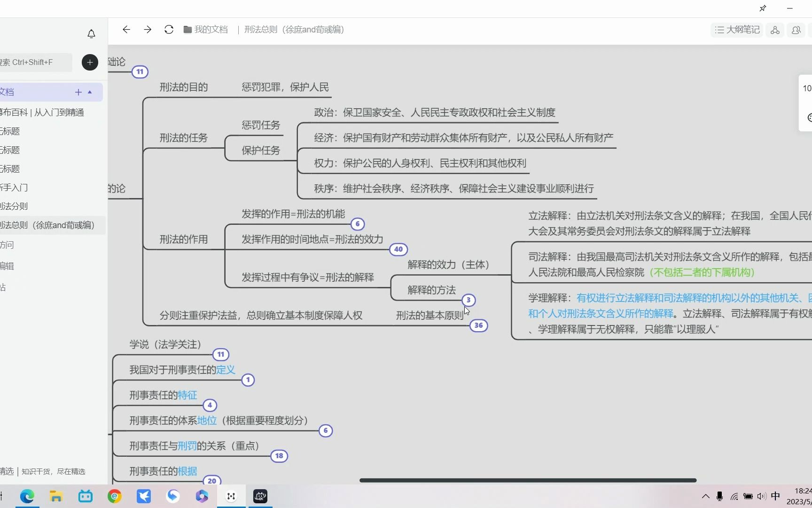Click the microphone tray icon

[x=719, y=496]
